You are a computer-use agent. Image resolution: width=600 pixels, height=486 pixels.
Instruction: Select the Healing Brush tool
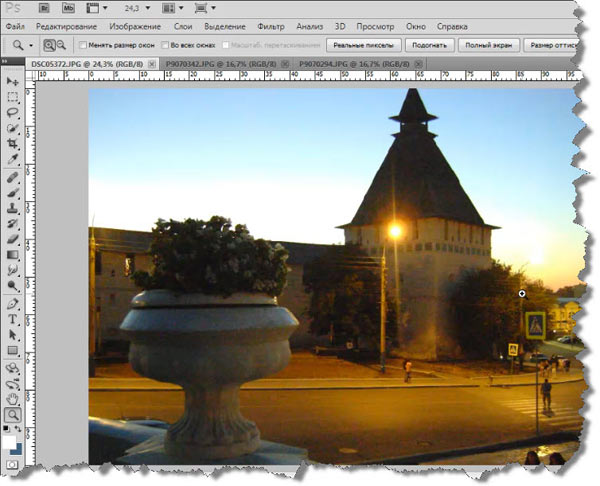13,178
